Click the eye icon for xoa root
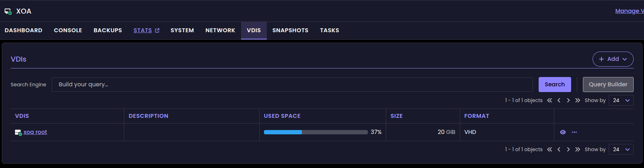This screenshot has width=644, height=168. point(563,132)
